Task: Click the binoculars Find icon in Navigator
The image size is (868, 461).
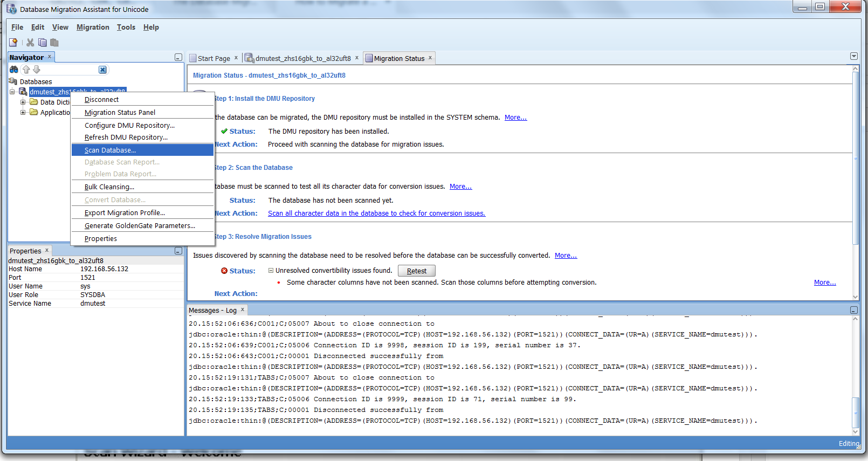Action: click(x=14, y=70)
